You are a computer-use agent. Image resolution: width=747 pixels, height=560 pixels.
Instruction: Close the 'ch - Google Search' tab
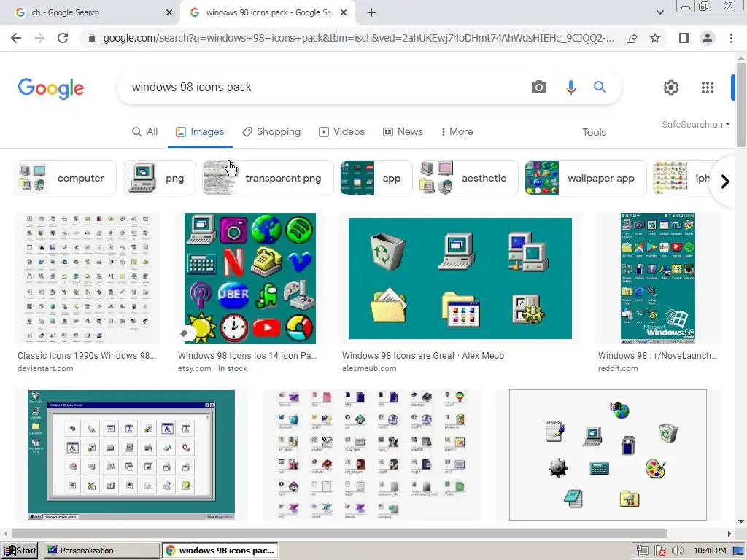[169, 12]
